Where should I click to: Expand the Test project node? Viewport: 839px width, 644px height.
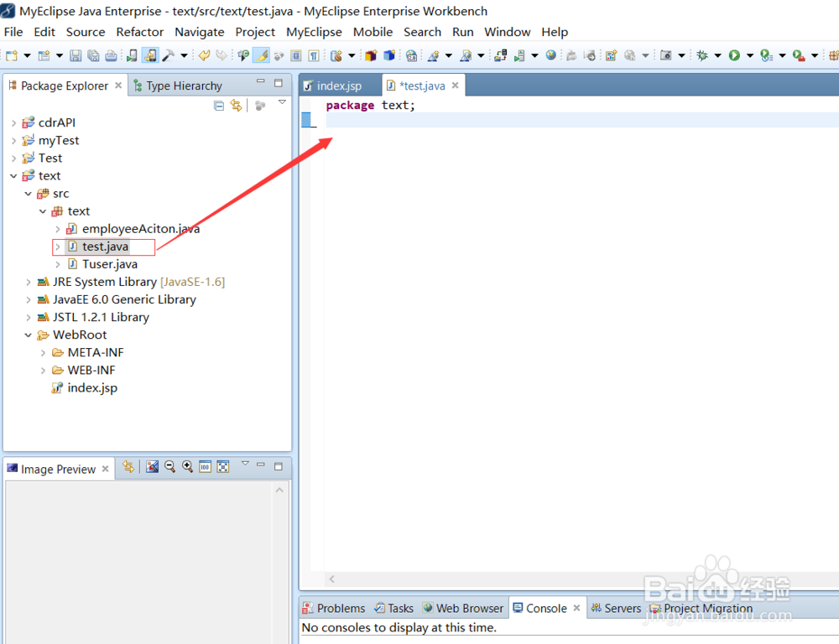point(13,158)
